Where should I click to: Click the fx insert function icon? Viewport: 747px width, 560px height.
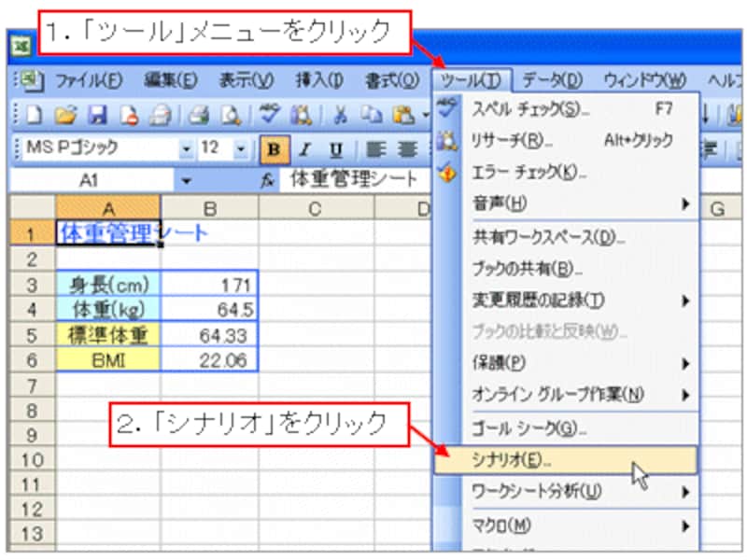(267, 180)
